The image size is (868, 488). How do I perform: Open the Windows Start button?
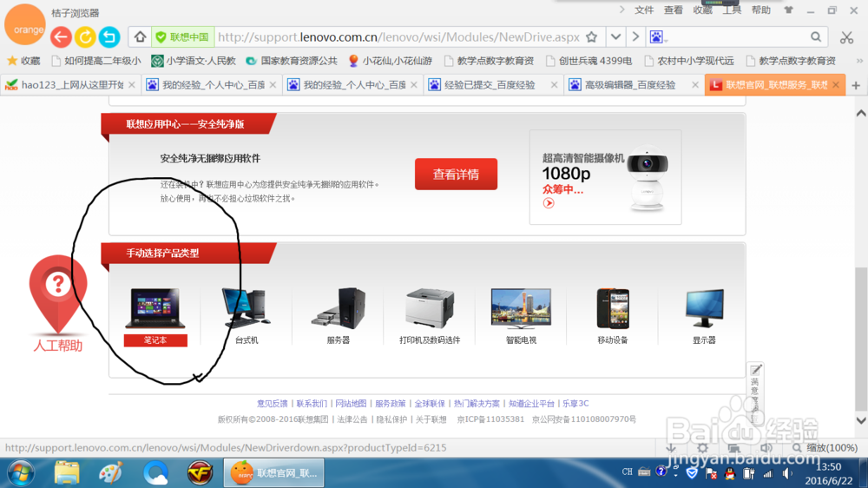[21, 473]
